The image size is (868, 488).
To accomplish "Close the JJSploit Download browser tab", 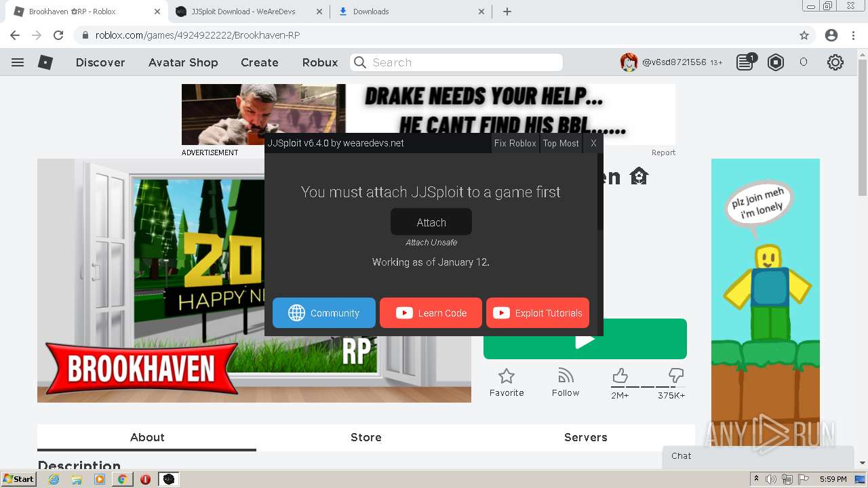I will pos(319,12).
